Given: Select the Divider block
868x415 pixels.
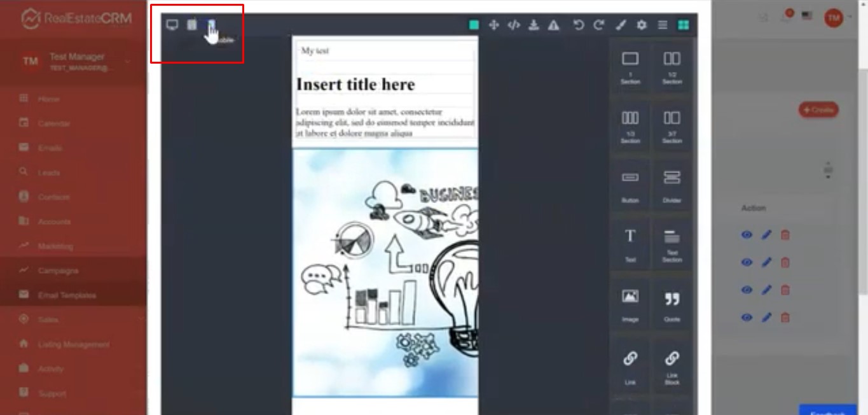Looking at the screenshot, I should point(672,184).
